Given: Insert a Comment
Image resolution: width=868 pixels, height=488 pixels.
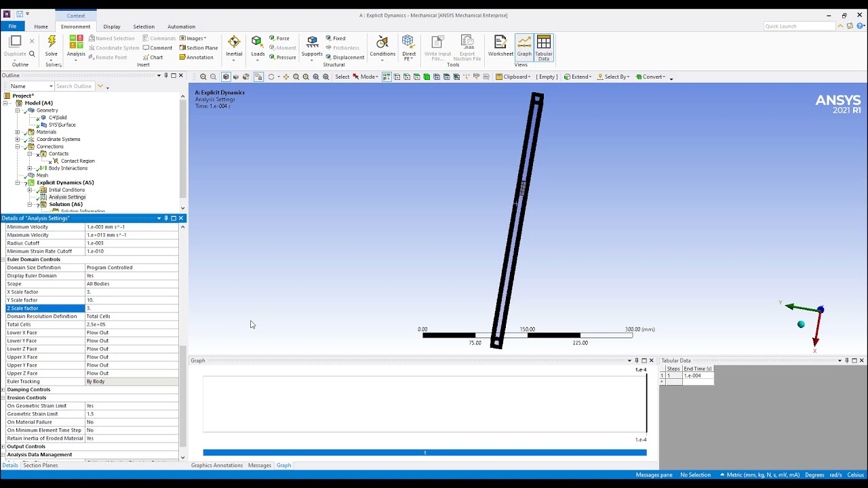Looking at the screenshot, I should click(x=157, y=48).
